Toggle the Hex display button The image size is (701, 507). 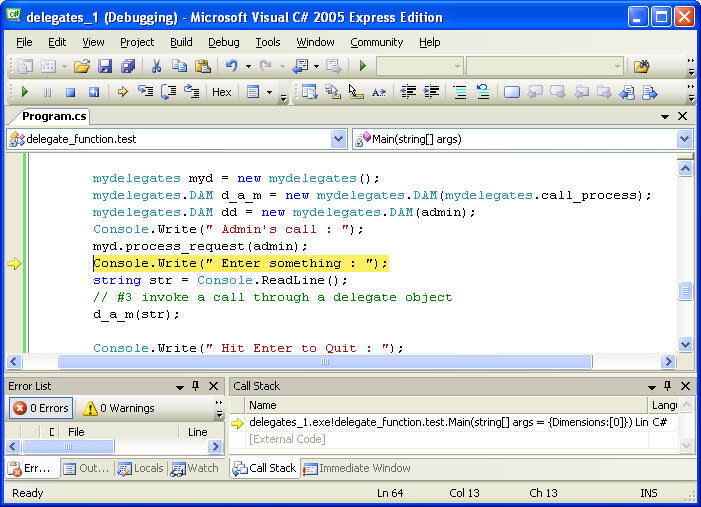[221, 92]
